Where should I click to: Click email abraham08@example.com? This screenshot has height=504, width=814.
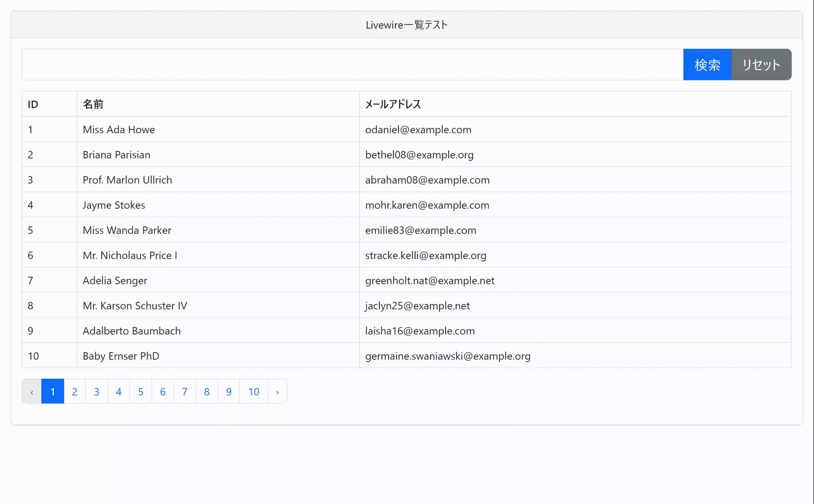click(427, 180)
